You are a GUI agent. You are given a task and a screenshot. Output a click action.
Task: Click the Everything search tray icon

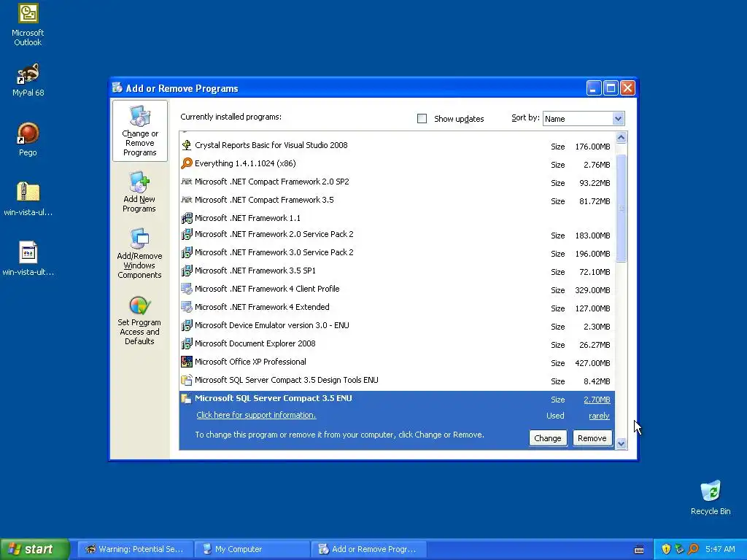click(x=693, y=549)
